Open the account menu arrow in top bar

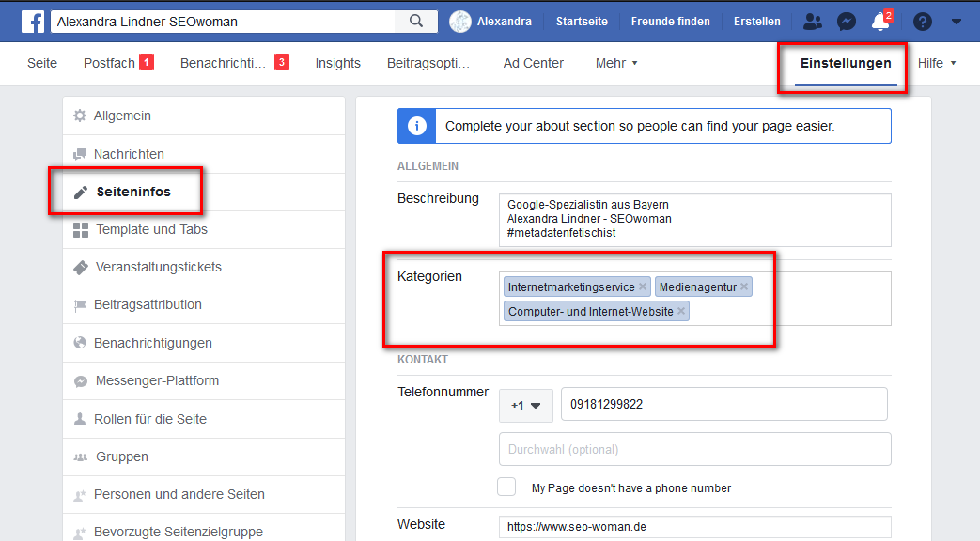pyautogui.click(x=955, y=22)
